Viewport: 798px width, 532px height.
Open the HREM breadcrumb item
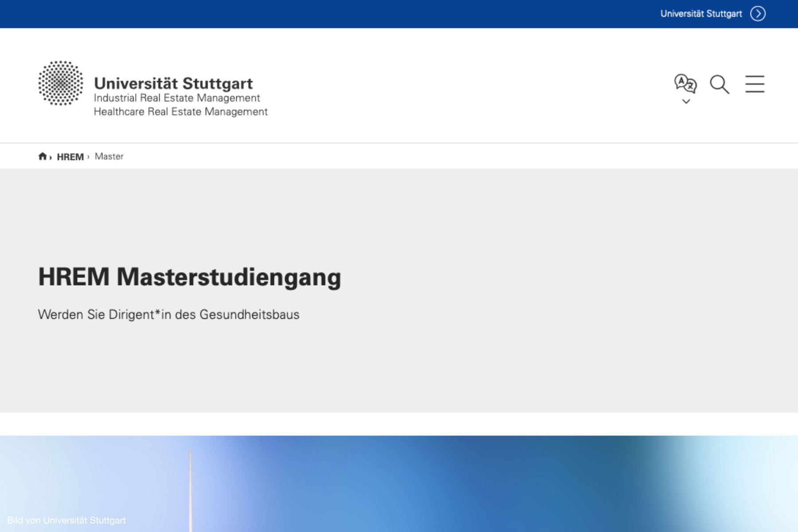coord(70,156)
